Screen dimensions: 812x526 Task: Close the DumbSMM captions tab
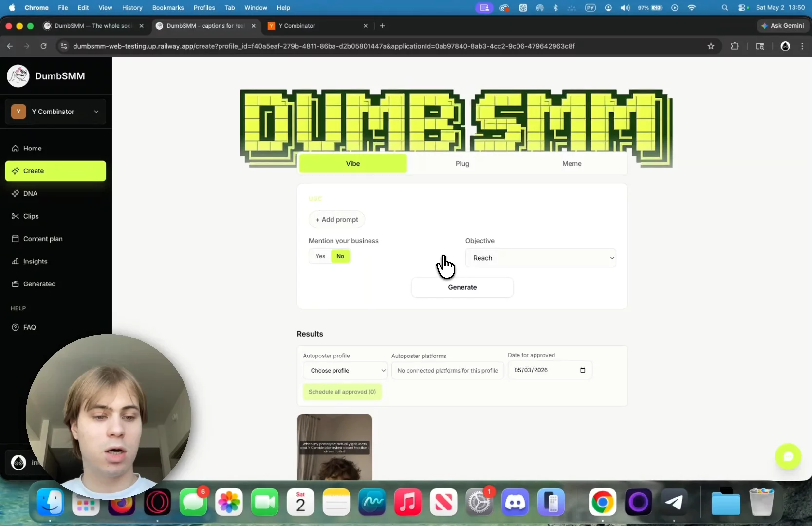coord(253,26)
